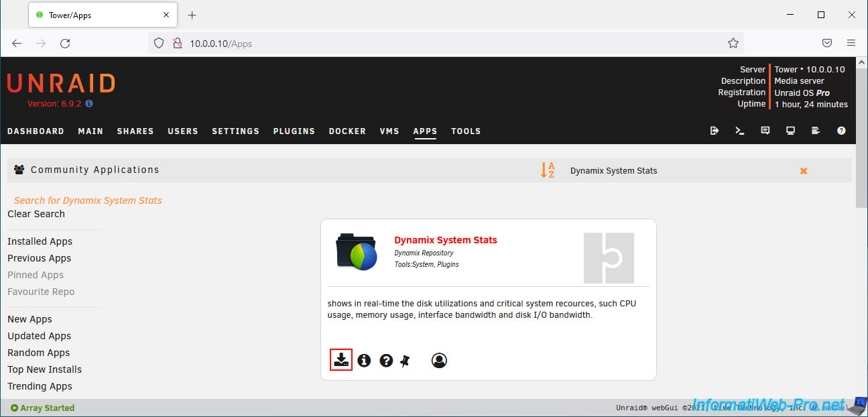Toggle the A-Z sort order icon

click(x=548, y=170)
